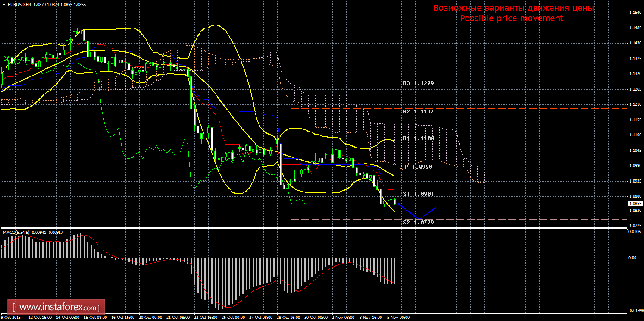Click the 0.0106 MACD scale value
This screenshot has width=644, height=321.
(x=635, y=232)
